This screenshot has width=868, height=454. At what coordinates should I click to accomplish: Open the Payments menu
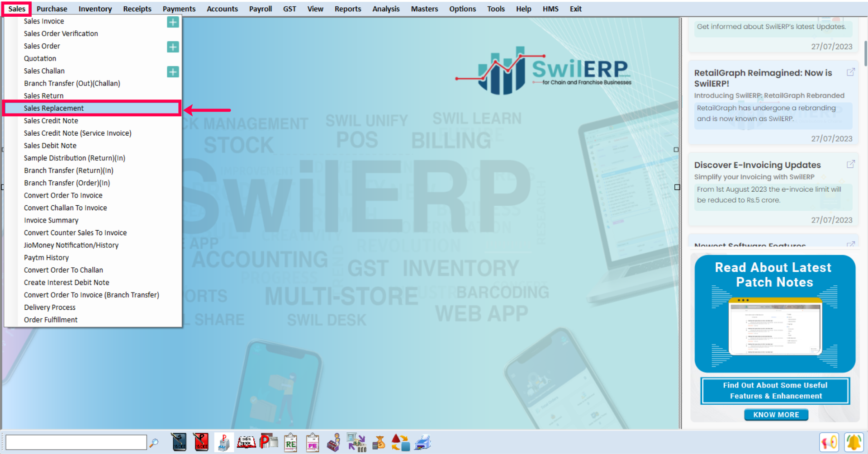click(179, 9)
